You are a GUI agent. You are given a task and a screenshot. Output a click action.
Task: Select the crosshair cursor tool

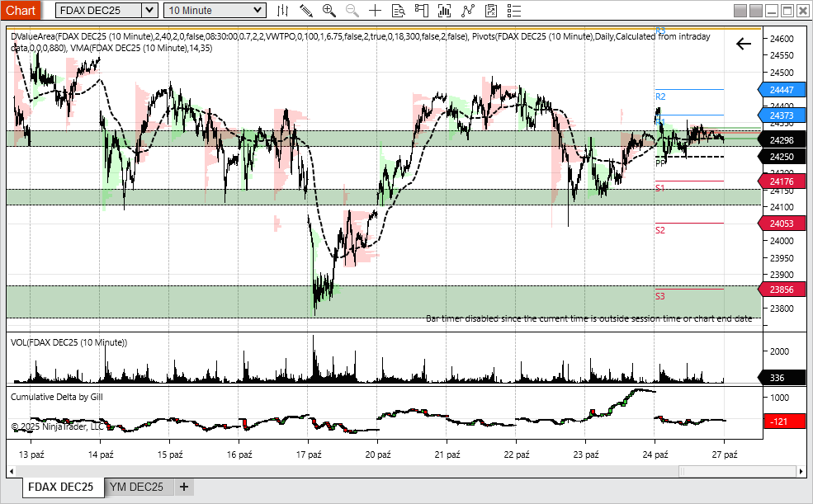pos(375,11)
